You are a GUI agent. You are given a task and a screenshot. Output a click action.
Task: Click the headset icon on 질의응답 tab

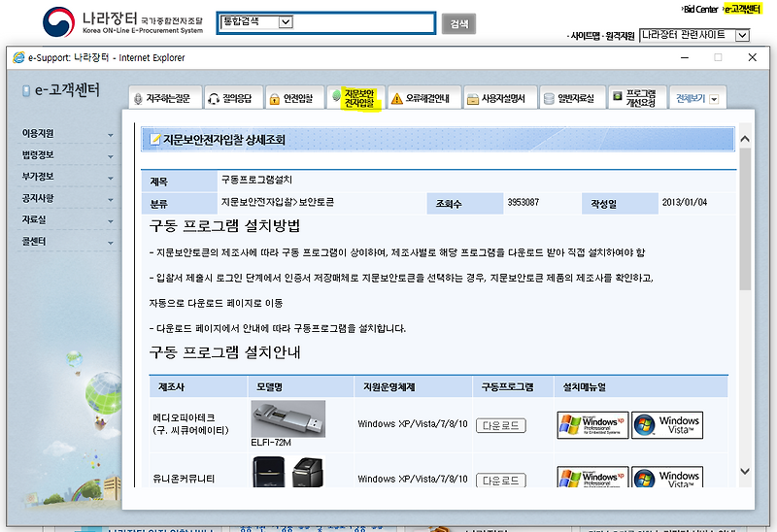click(214, 99)
